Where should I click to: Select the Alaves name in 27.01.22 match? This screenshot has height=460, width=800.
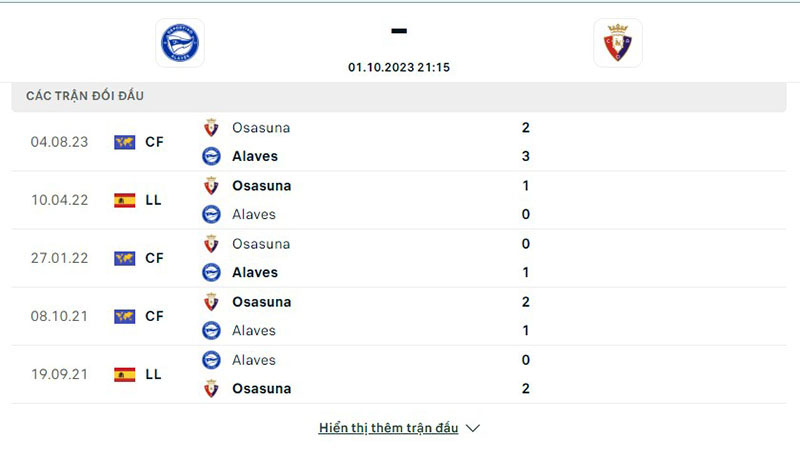pyautogui.click(x=255, y=272)
